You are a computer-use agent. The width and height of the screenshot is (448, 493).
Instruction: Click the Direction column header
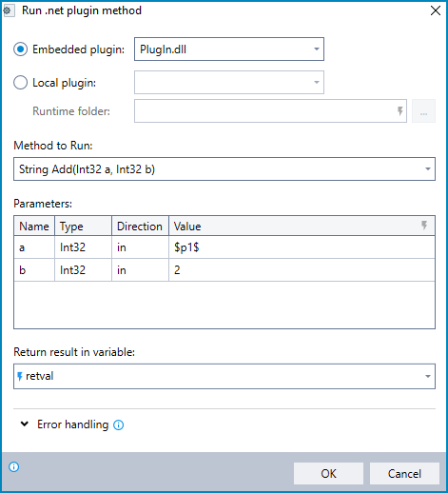[x=140, y=227]
